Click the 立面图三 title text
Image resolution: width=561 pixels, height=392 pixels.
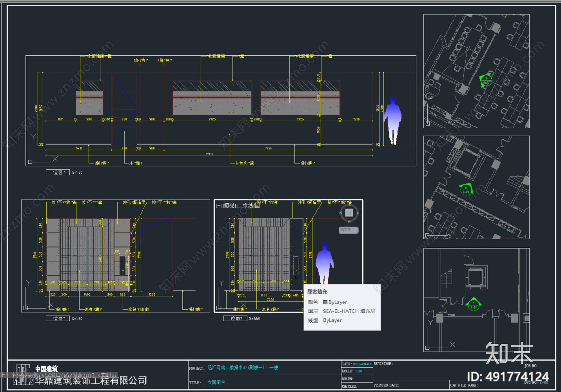[x=216, y=383]
